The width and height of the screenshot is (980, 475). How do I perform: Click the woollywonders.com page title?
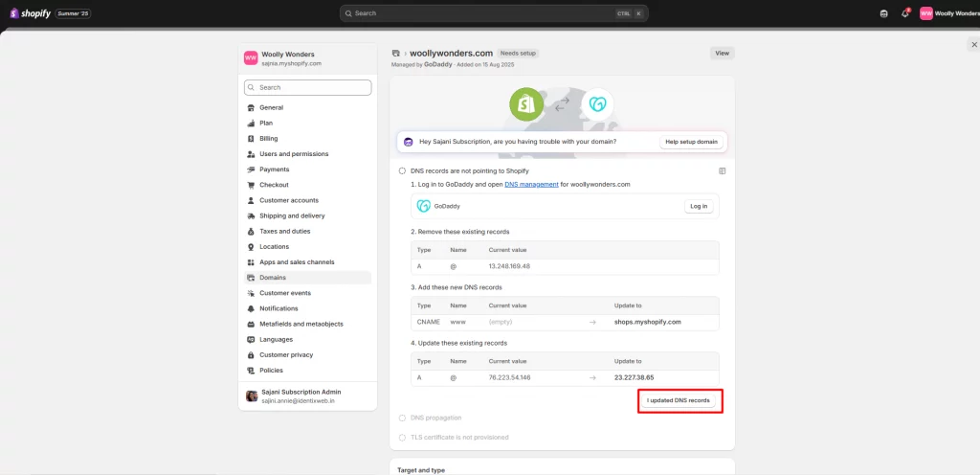pyautogui.click(x=452, y=53)
